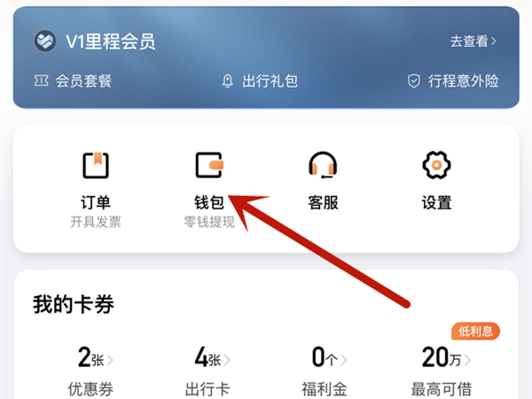
Task: Expand the 去查看 chevron
Action: tap(494, 42)
